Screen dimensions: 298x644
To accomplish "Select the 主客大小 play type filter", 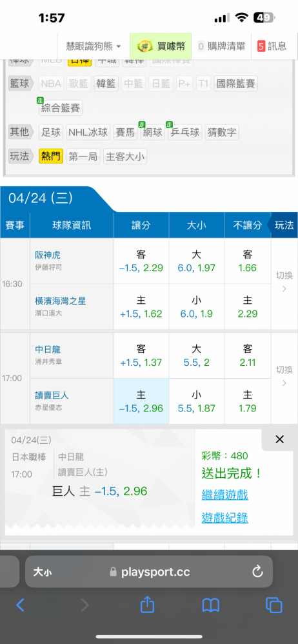I will click(x=124, y=156).
